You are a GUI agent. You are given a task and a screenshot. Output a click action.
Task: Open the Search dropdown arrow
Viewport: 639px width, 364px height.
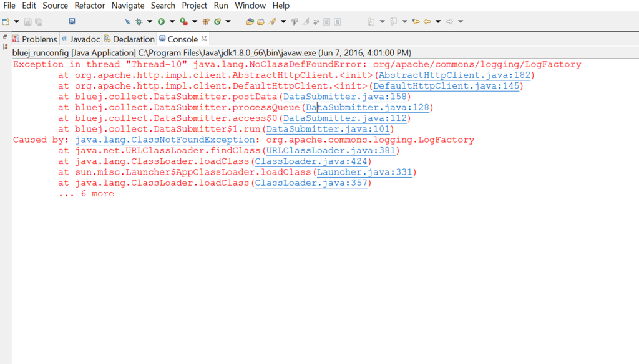[x=283, y=22]
